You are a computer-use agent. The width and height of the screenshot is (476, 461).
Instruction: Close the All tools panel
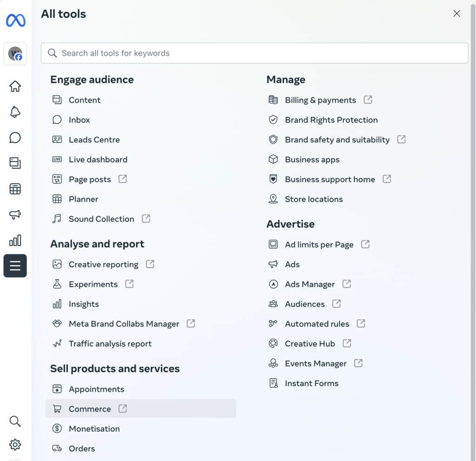[456, 13]
